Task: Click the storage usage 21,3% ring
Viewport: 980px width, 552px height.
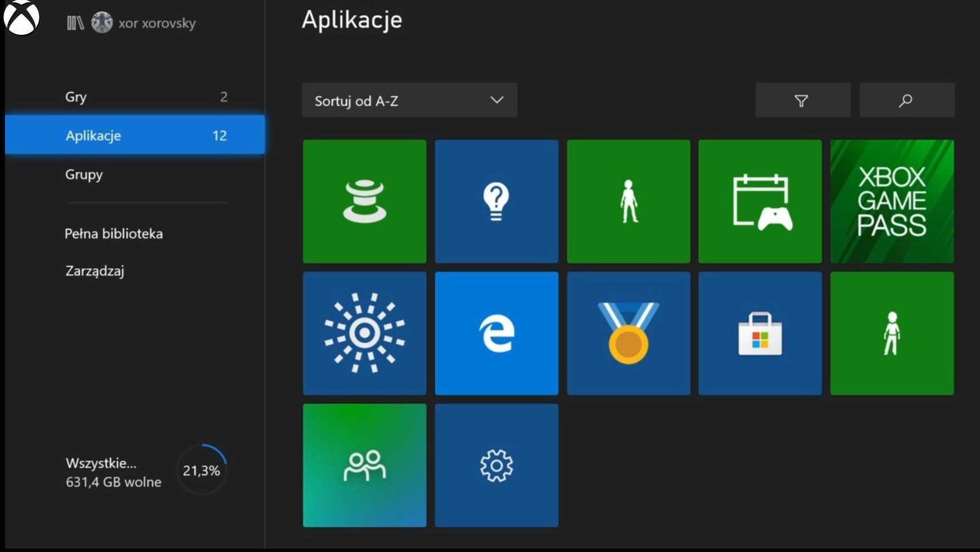Action: coord(202,470)
